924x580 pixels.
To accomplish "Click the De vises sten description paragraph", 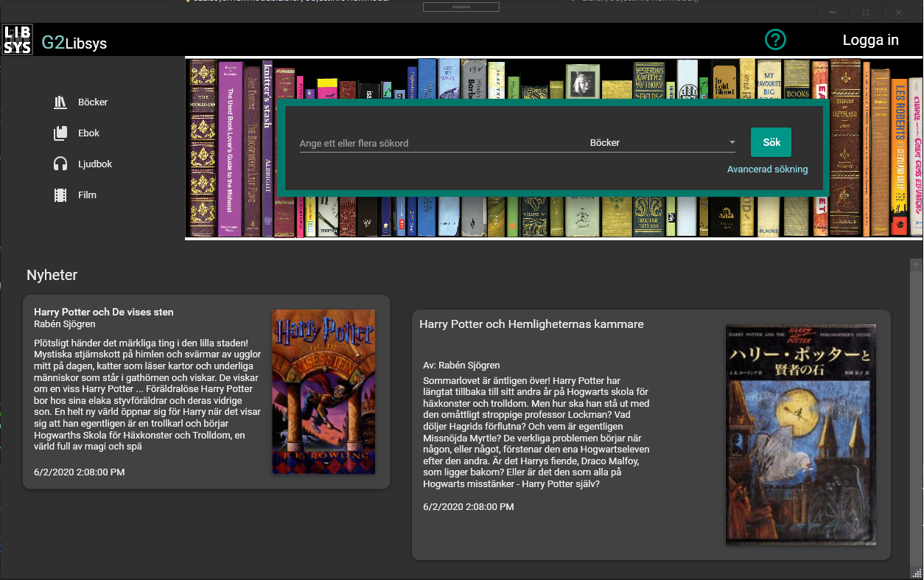I will point(147,394).
